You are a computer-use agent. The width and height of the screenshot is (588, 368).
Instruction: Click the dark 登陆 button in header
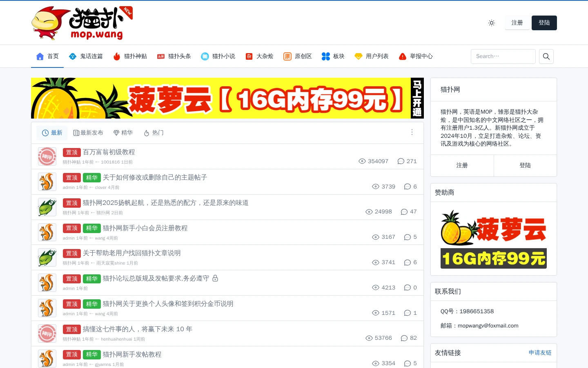pyautogui.click(x=544, y=23)
